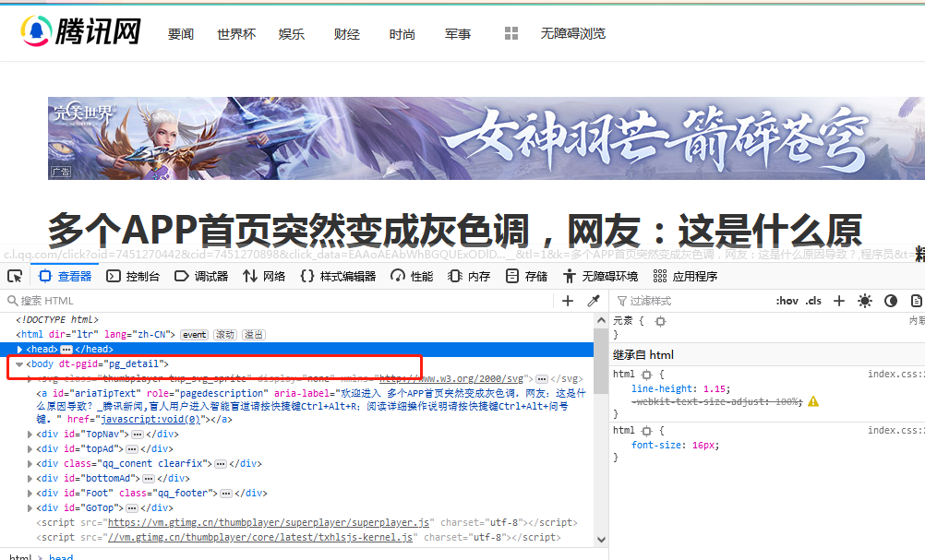Open index.css source for line-height rule
Viewport: 925px width, 560px height.
coord(895,374)
